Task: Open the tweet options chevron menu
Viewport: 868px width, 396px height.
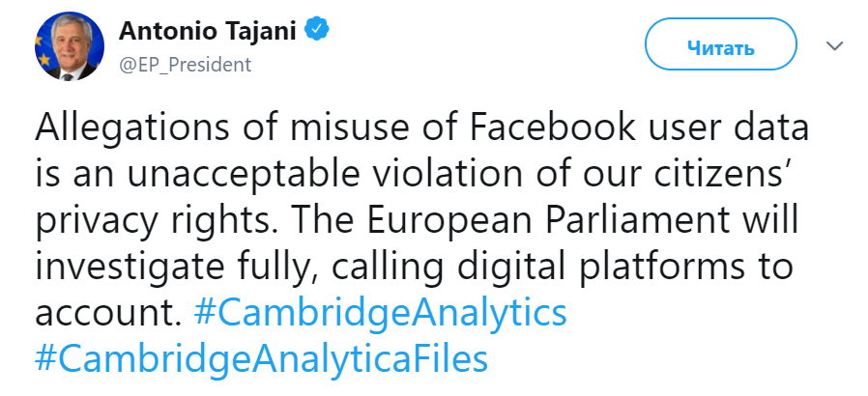Action: (x=834, y=45)
